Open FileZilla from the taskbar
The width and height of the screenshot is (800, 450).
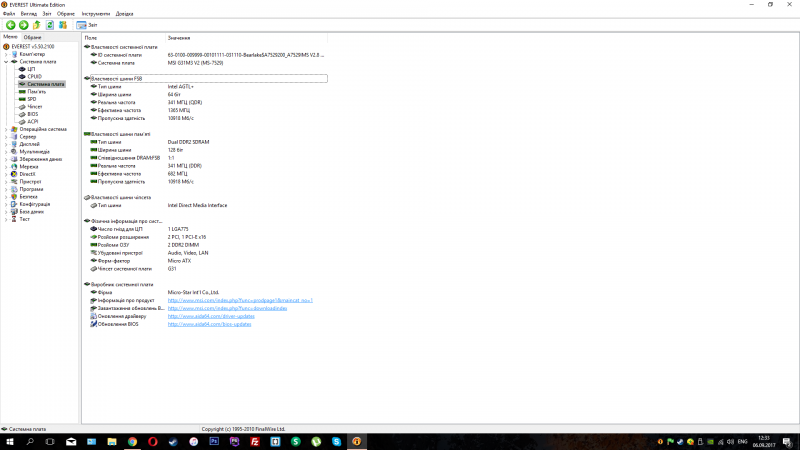click(x=255, y=442)
